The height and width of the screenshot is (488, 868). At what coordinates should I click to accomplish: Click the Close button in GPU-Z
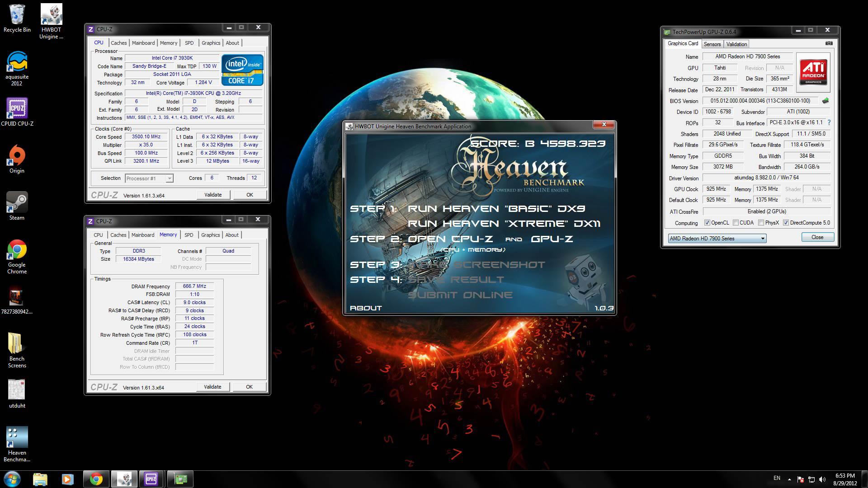coord(817,237)
